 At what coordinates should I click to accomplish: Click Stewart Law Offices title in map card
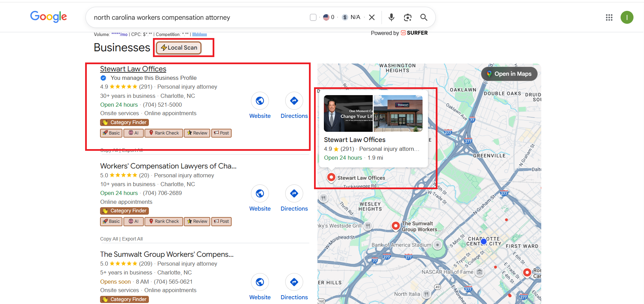[x=354, y=140]
